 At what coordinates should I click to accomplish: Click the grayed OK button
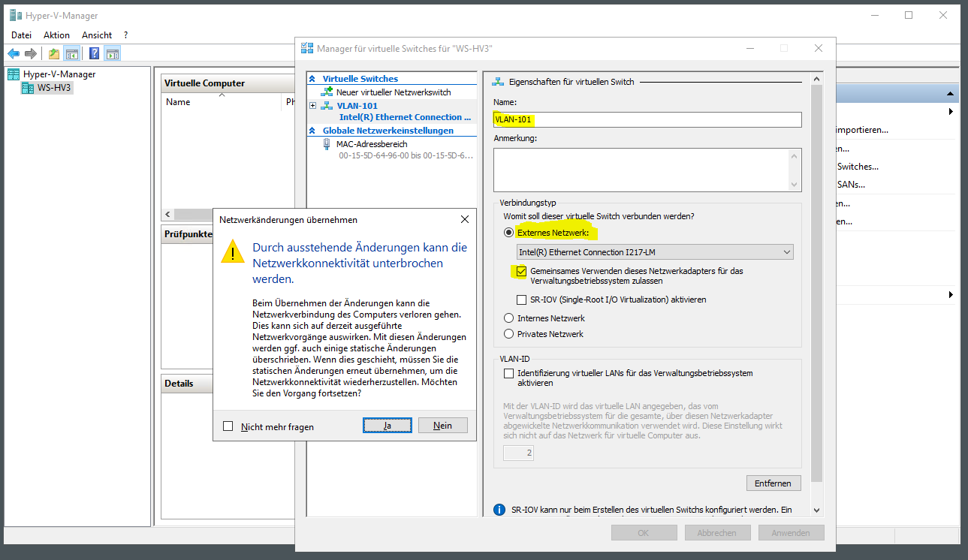click(x=644, y=533)
